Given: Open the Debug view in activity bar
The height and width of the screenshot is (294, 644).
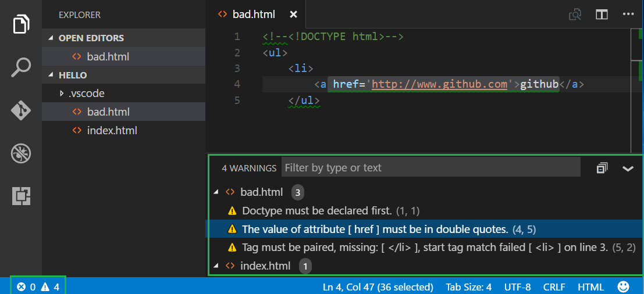Looking at the screenshot, I should tap(20, 154).
